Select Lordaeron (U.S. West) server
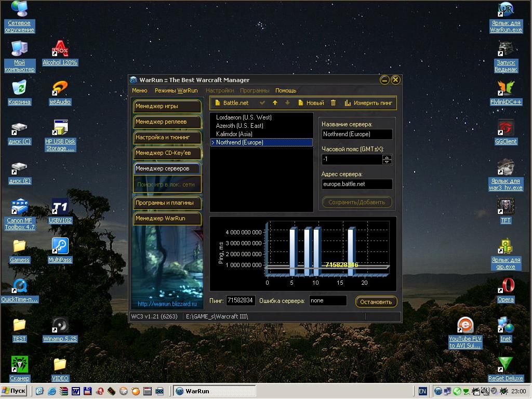The width and height of the screenshot is (532, 399). point(261,117)
